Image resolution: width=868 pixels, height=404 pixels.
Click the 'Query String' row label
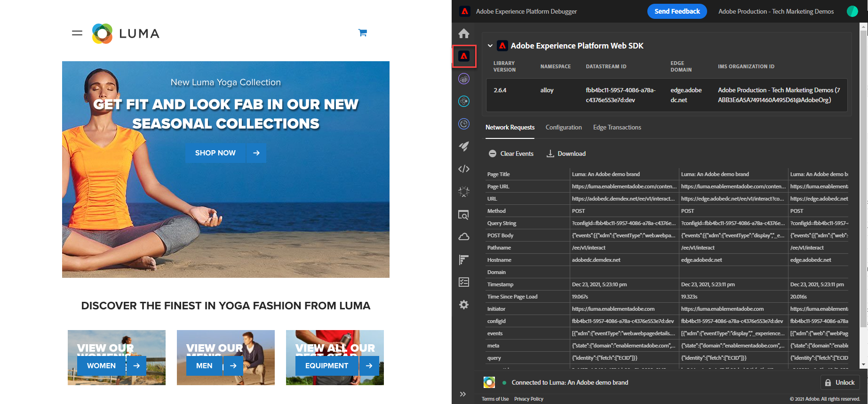[502, 223]
